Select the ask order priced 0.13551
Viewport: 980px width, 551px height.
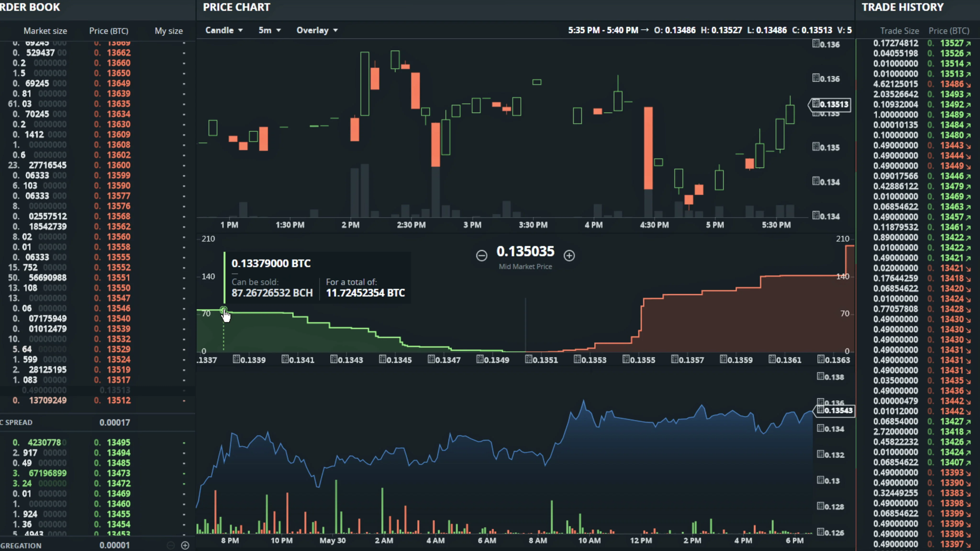[x=98, y=278]
